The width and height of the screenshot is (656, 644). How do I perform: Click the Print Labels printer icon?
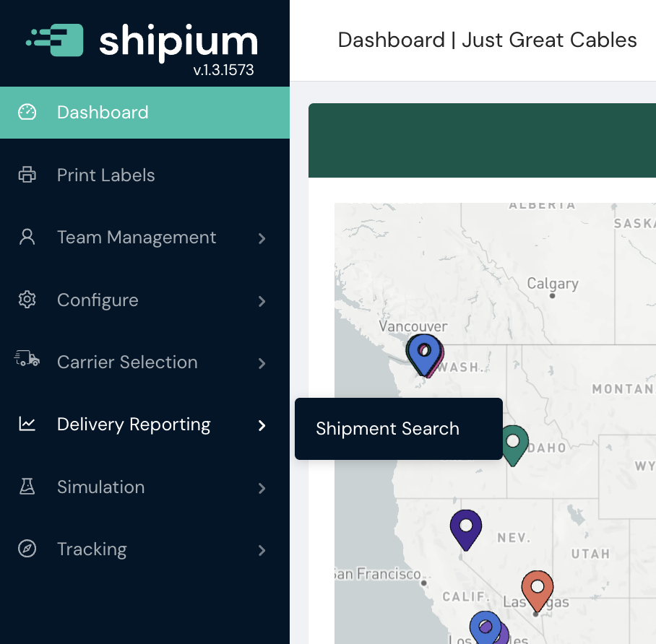(x=27, y=175)
